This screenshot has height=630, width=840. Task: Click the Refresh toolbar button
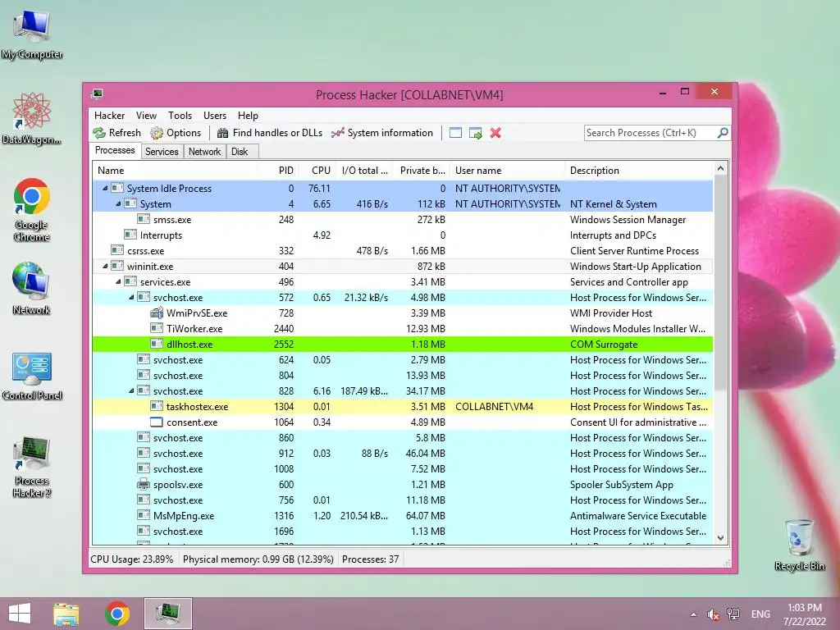(x=116, y=133)
